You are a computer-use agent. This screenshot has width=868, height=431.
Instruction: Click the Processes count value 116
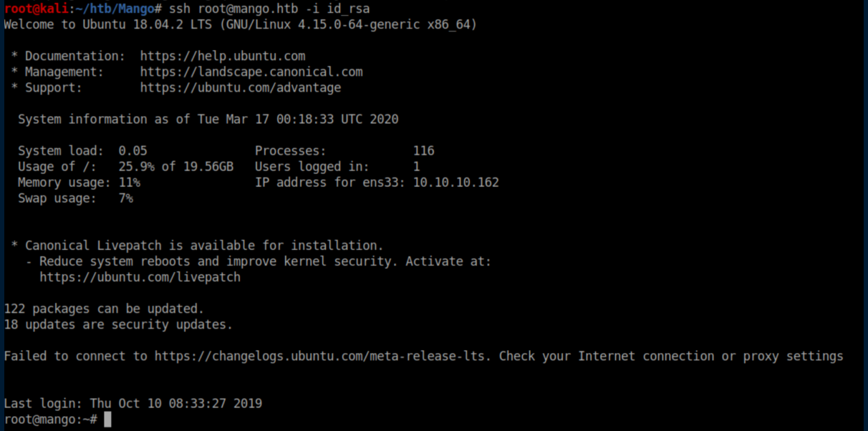coord(423,151)
